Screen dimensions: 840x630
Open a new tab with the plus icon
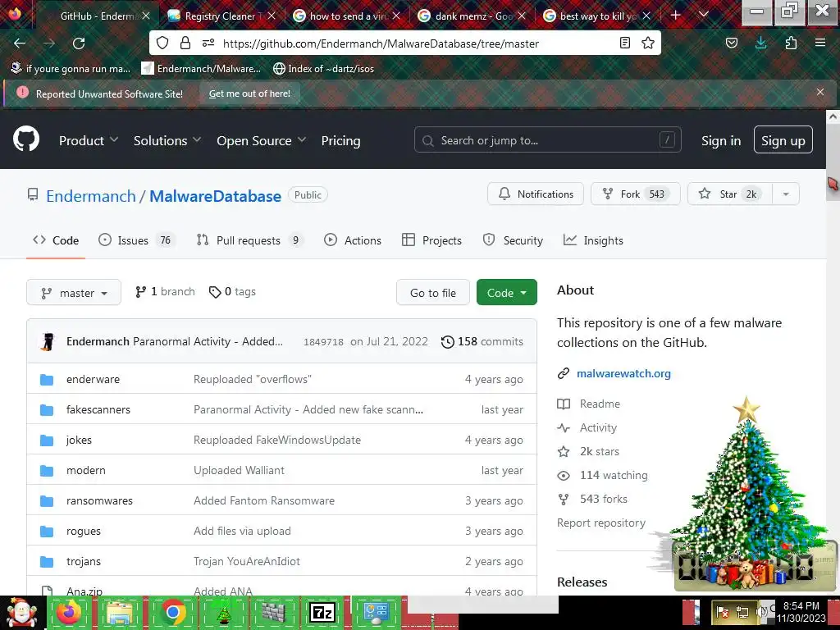coord(676,16)
